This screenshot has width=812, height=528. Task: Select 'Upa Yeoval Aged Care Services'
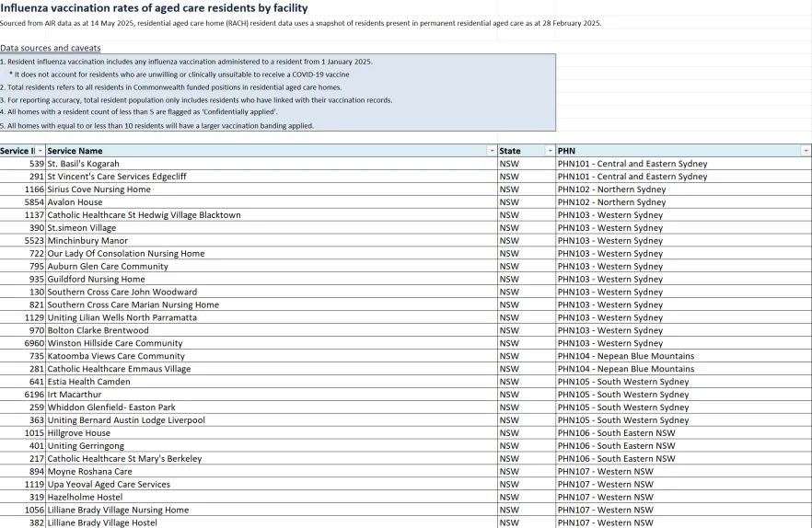[x=272, y=484]
